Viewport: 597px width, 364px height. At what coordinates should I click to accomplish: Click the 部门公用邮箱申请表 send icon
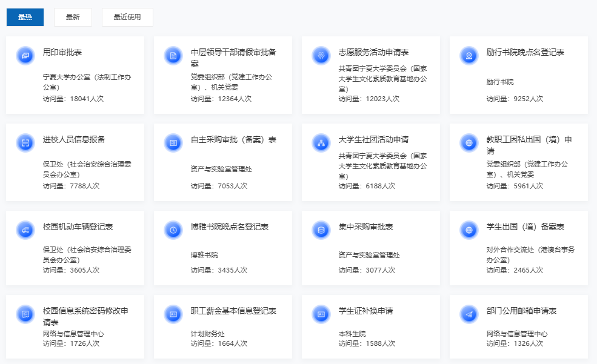[469, 314]
